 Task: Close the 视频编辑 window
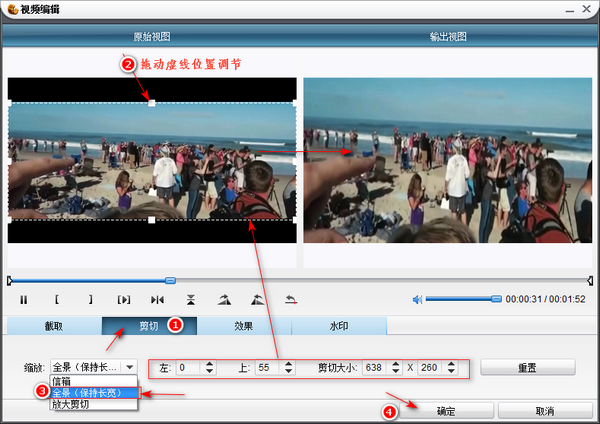586,9
